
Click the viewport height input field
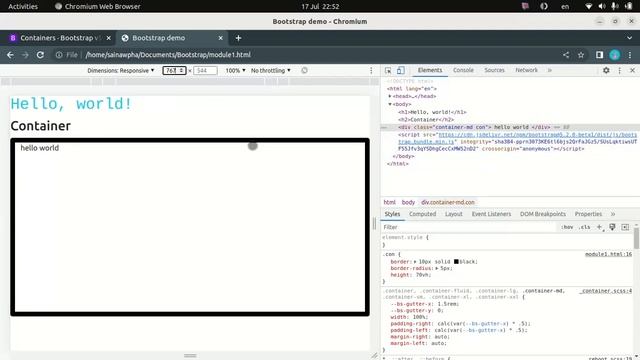(205, 70)
